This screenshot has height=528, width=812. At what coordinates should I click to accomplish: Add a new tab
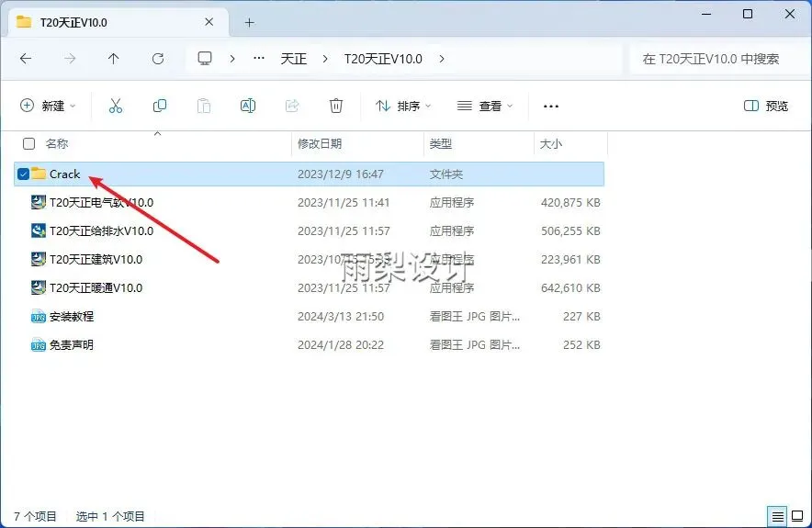click(249, 22)
